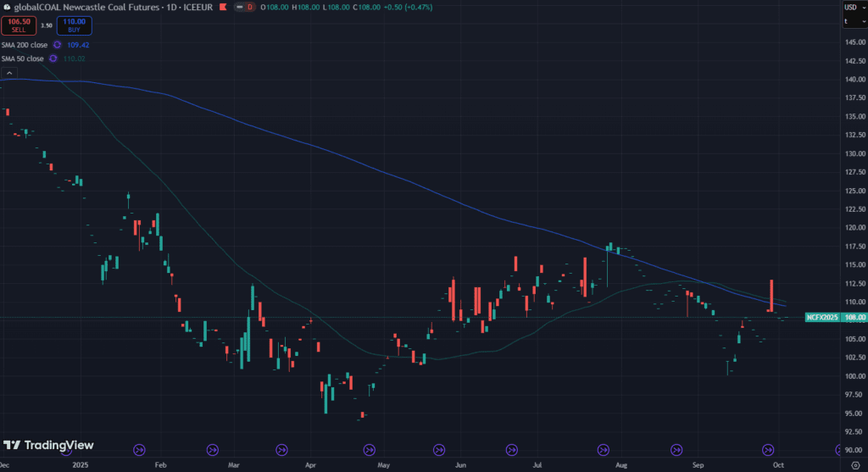Click the contract roll marker below Oct

(x=769, y=450)
